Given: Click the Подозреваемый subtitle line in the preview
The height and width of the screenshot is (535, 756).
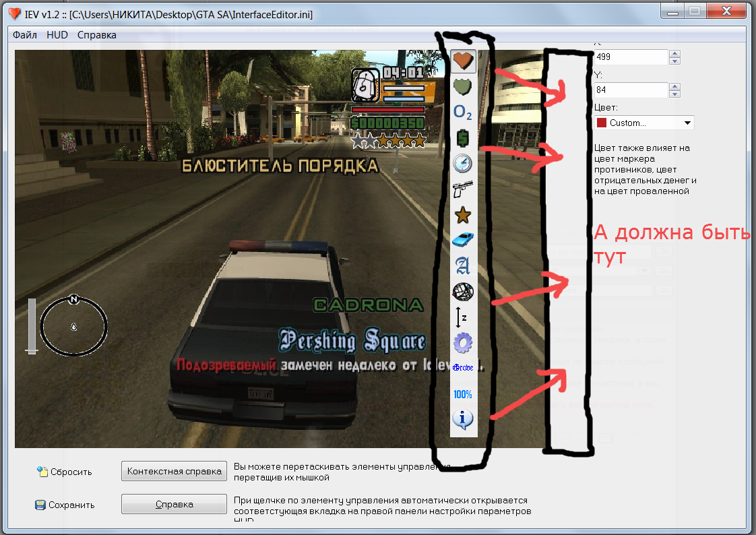Looking at the screenshot, I should tap(330, 365).
